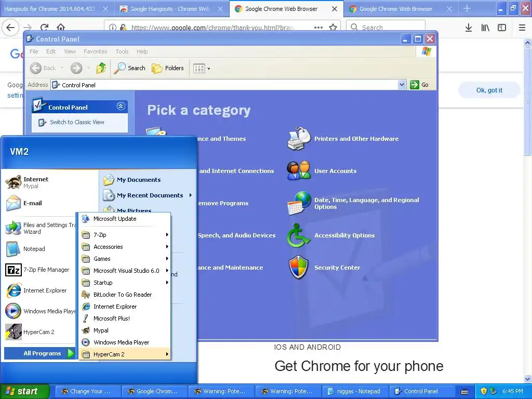Screen dimensions: 532x399
Task: Open a new browser tab
Action: (x=467, y=8)
